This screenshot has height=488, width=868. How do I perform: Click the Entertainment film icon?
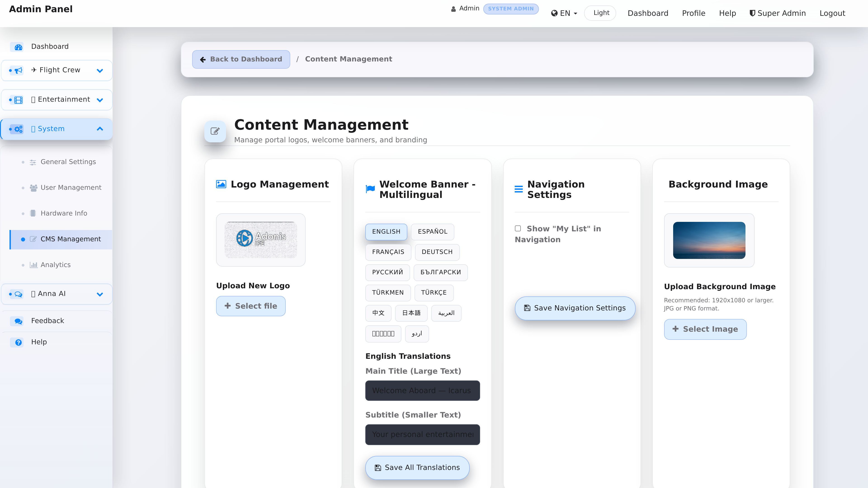pyautogui.click(x=19, y=100)
